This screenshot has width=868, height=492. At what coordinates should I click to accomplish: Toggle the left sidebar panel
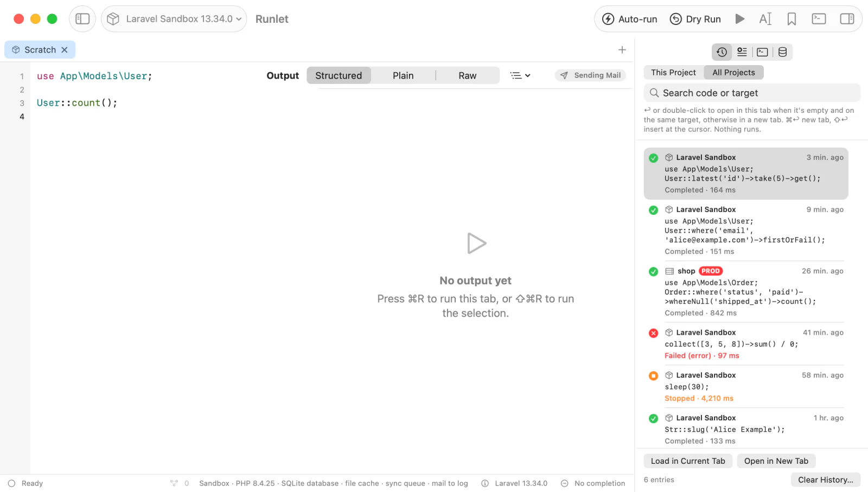tap(82, 19)
